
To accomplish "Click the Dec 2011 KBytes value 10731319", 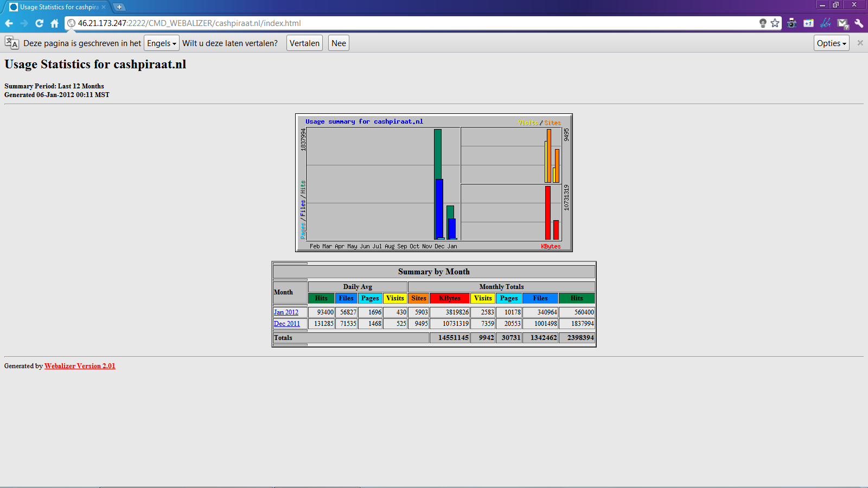I will tap(456, 324).
